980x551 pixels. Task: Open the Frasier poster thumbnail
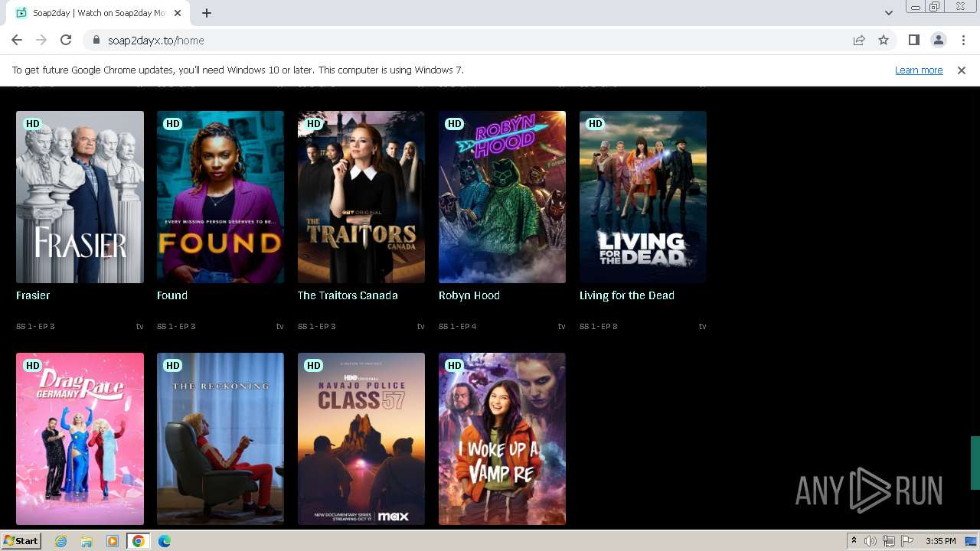[x=80, y=197]
